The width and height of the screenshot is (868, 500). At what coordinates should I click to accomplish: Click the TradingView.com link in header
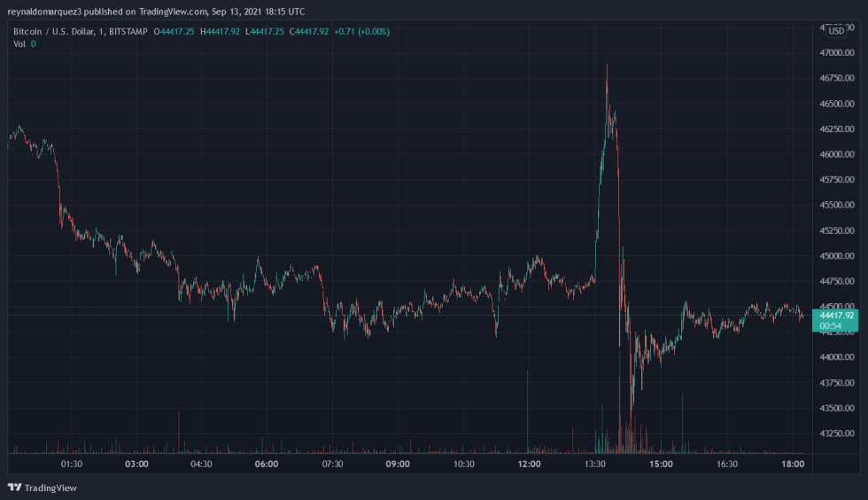174,12
